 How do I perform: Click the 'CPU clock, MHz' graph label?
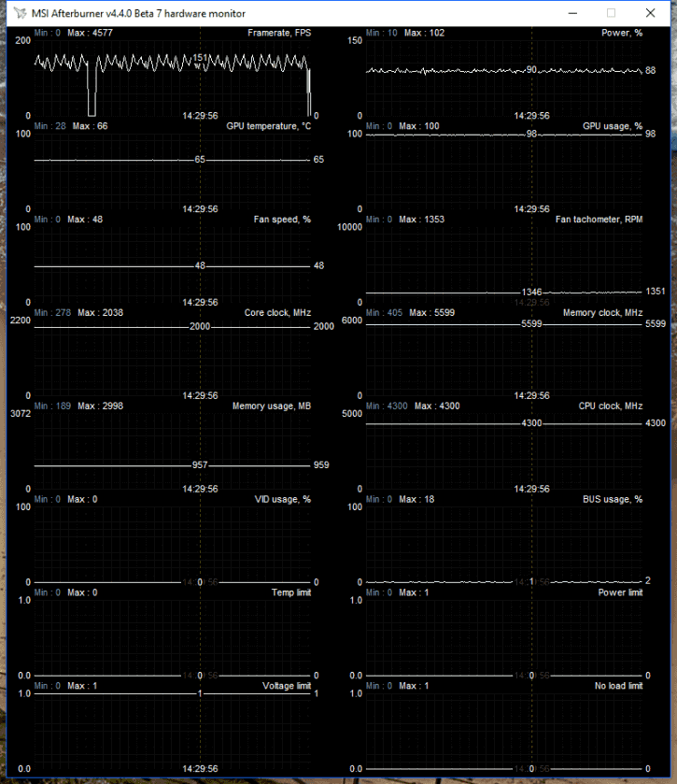(x=611, y=406)
